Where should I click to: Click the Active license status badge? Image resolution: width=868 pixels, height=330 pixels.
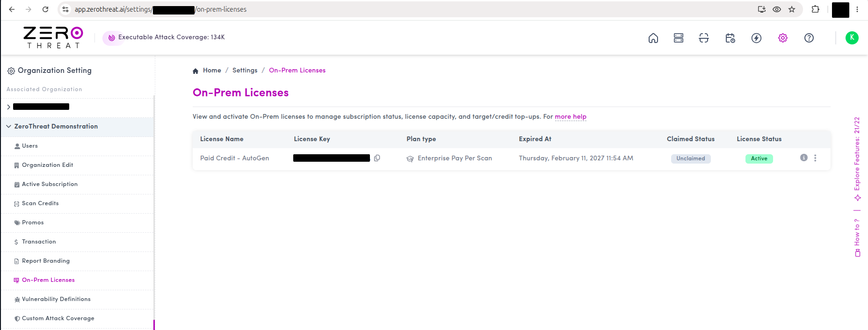point(759,158)
